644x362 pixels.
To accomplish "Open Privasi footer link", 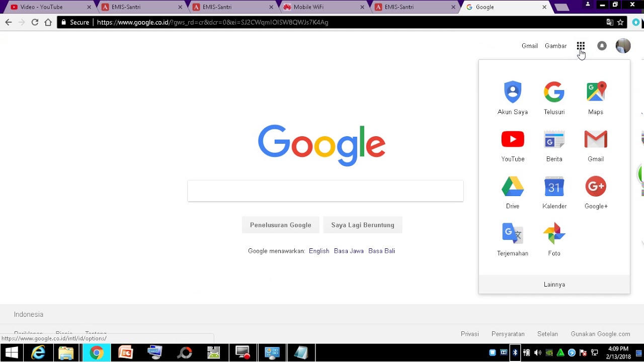I will coord(469,334).
